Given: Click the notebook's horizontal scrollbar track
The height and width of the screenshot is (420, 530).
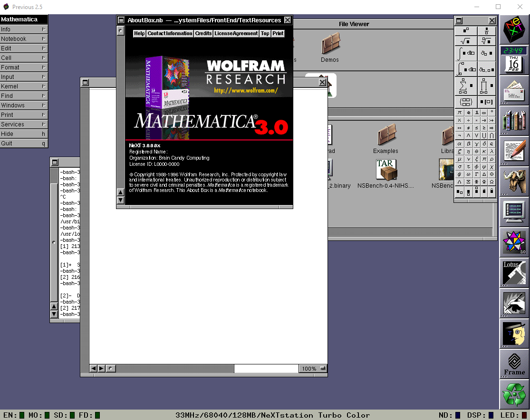Looking at the screenshot, I should coord(266,369).
